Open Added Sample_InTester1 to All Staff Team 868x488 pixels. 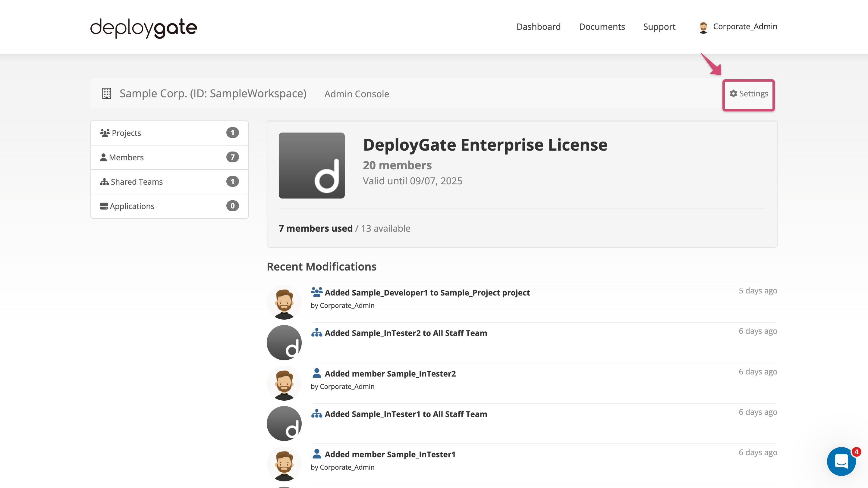click(406, 414)
